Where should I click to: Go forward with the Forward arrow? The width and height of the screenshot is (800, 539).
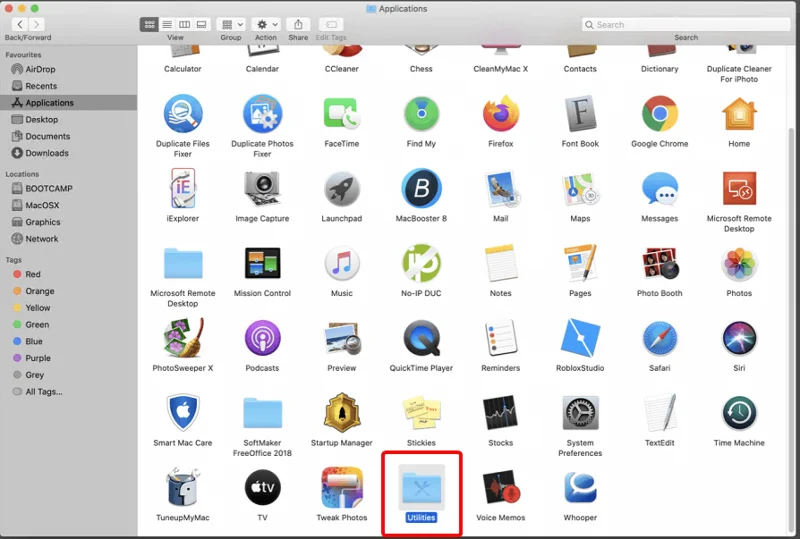36,24
